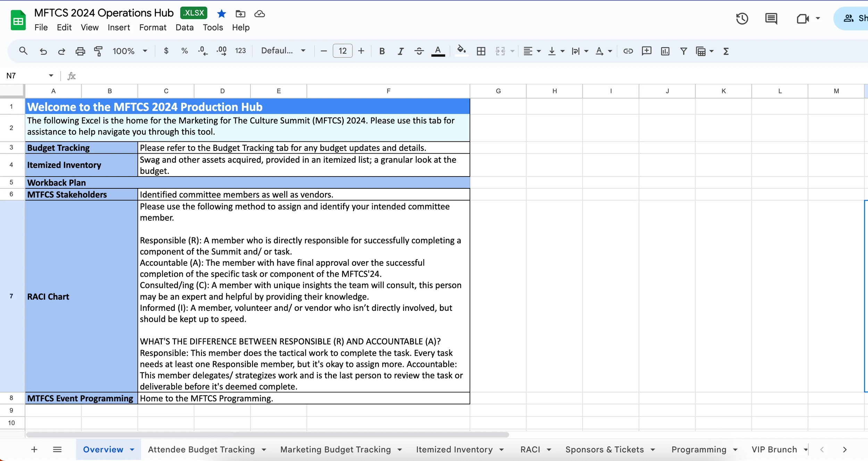The height and width of the screenshot is (461, 868).
Task: Open more number formats 123
Action: point(240,51)
